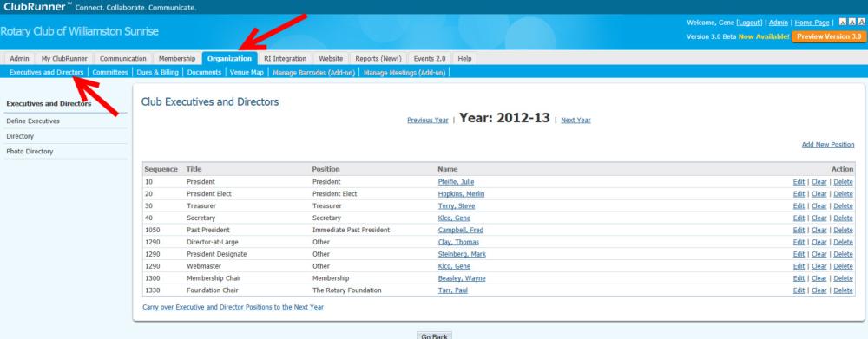This screenshot has width=868, height=339.
Task: Delete the President row
Action: click(843, 182)
